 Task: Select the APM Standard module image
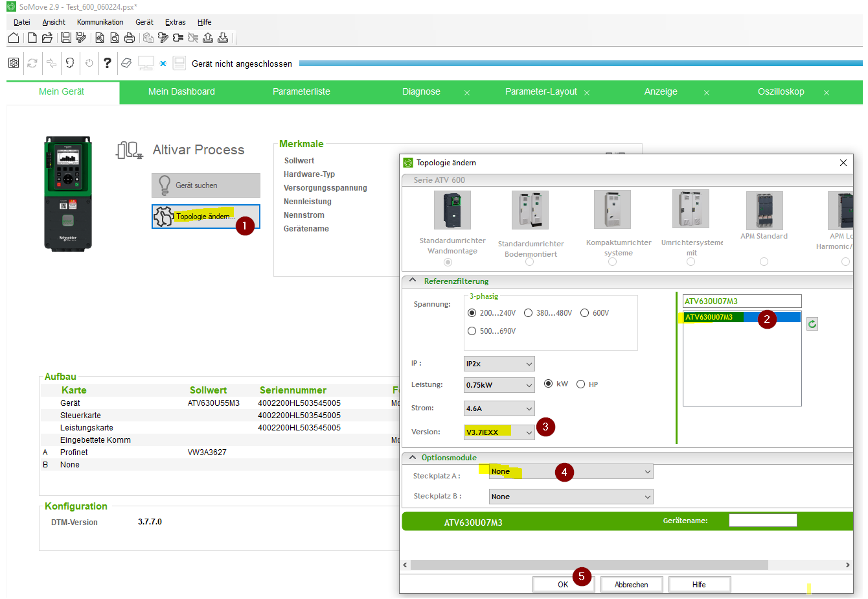coord(764,211)
